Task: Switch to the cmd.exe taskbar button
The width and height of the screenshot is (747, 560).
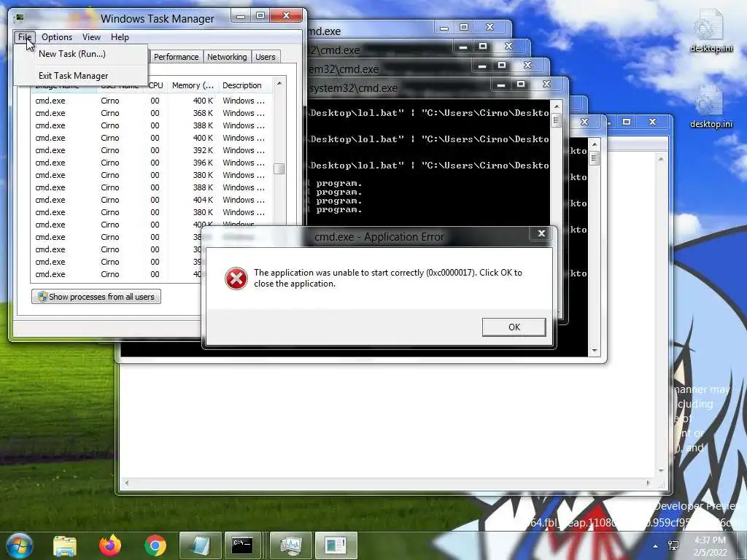Action: tap(242, 545)
